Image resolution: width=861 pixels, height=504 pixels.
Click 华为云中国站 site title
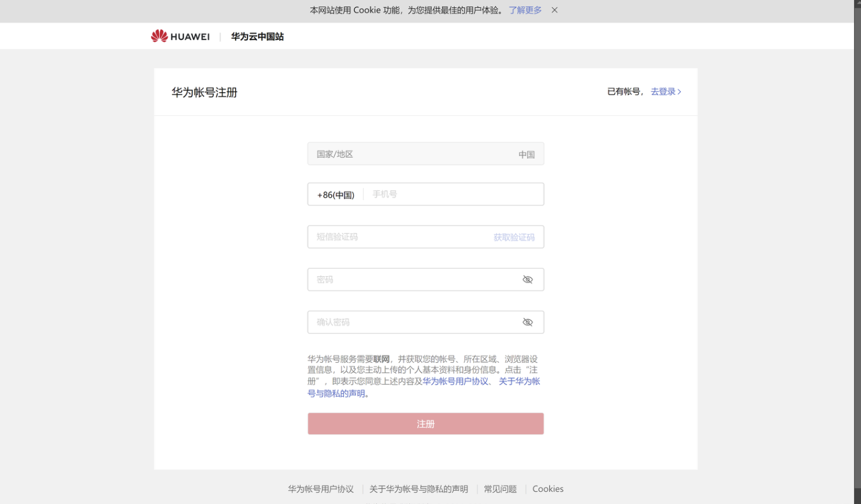[257, 36]
